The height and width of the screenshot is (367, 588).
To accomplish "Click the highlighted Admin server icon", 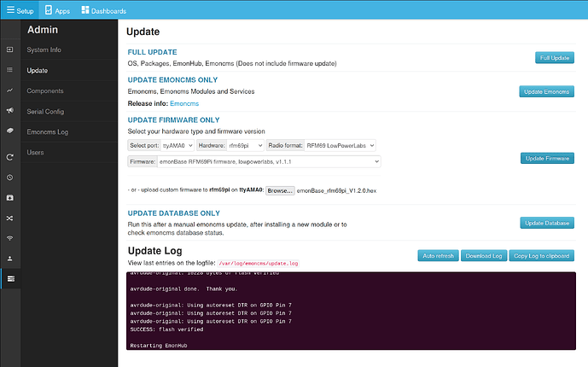I will [11, 278].
